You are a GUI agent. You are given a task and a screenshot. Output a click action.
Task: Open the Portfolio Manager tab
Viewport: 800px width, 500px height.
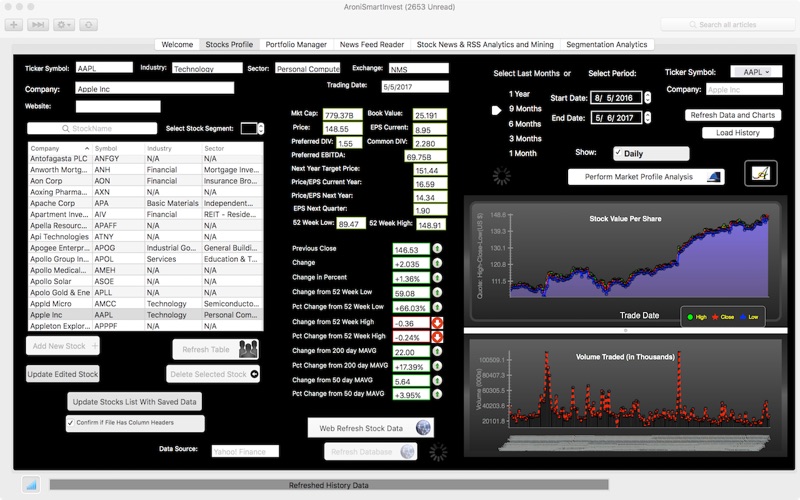pos(296,44)
